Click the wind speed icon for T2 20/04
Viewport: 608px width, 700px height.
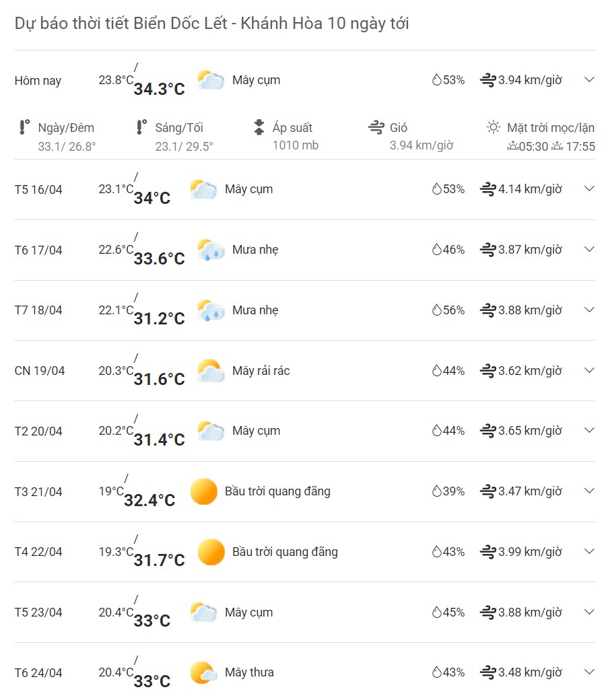tap(487, 431)
